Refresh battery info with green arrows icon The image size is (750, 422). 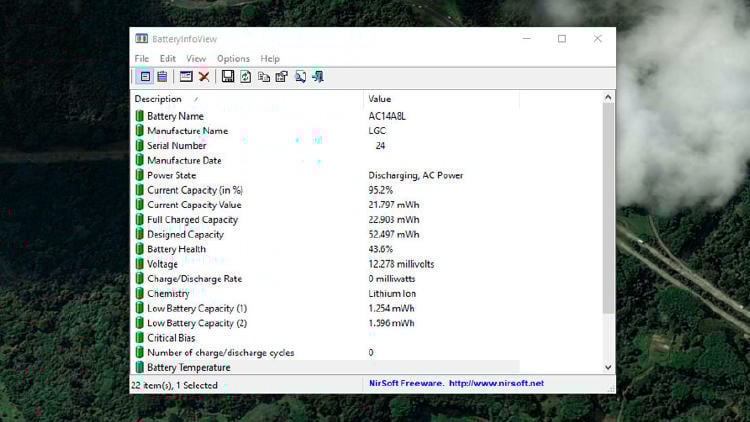click(x=245, y=77)
